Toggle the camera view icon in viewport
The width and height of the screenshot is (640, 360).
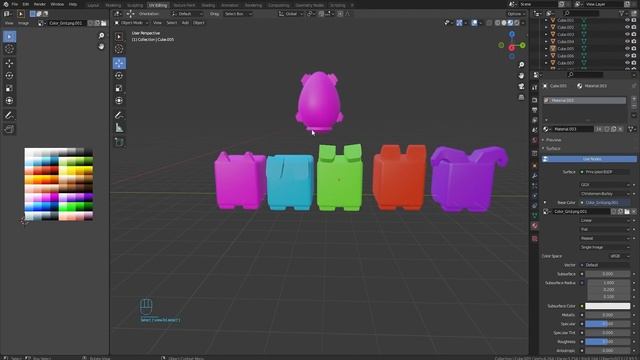click(x=521, y=87)
